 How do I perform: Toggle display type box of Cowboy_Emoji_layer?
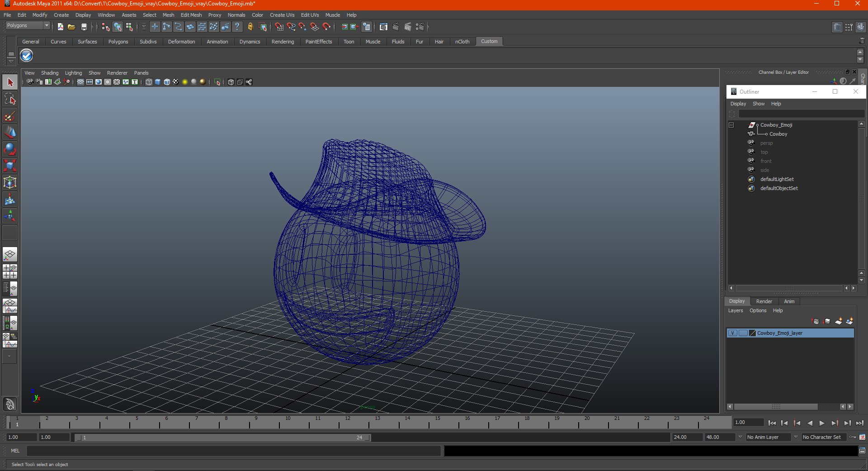click(743, 333)
